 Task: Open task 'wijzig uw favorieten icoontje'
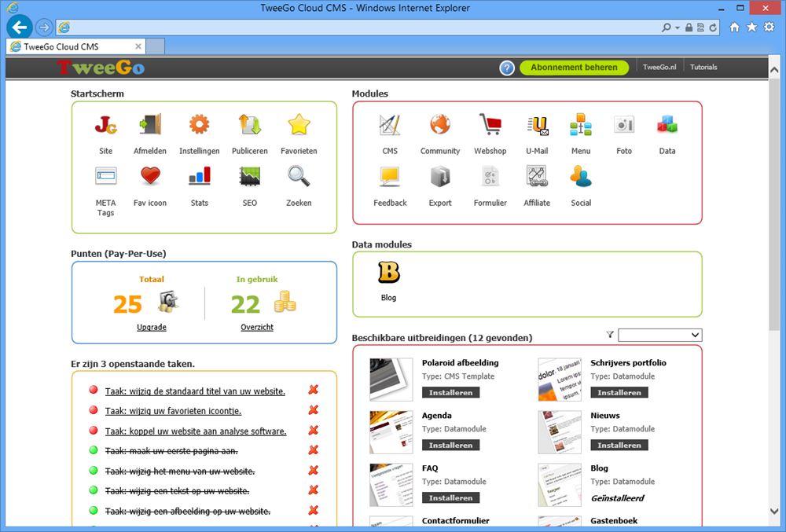173,411
